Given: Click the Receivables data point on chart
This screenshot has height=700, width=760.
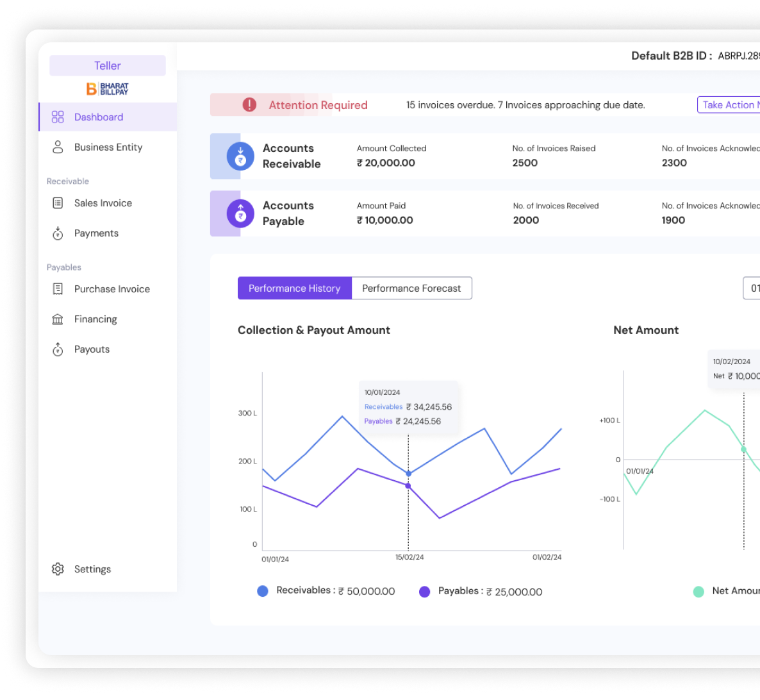Looking at the screenshot, I should [409, 474].
